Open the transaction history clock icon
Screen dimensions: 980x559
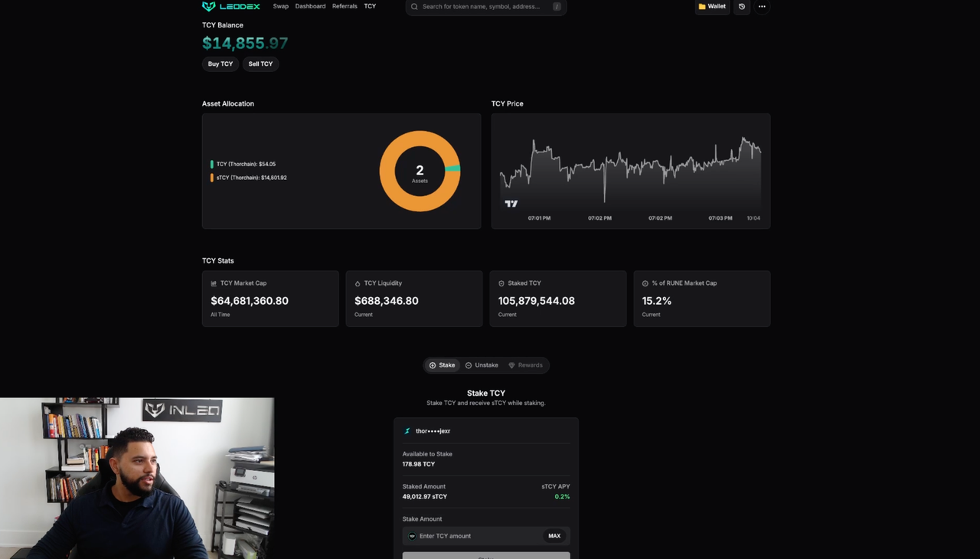[x=742, y=6]
